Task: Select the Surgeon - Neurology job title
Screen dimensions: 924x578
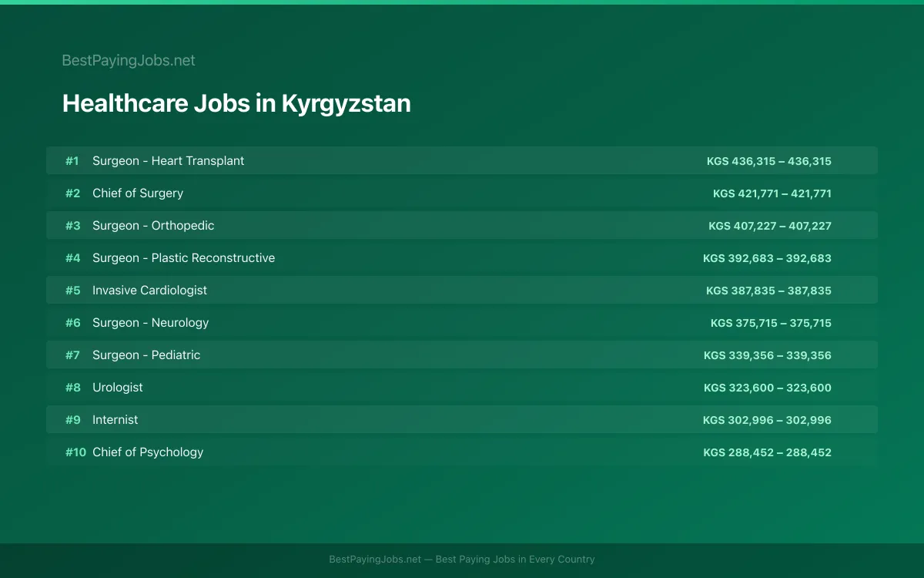Action: click(x=150, y=323)
